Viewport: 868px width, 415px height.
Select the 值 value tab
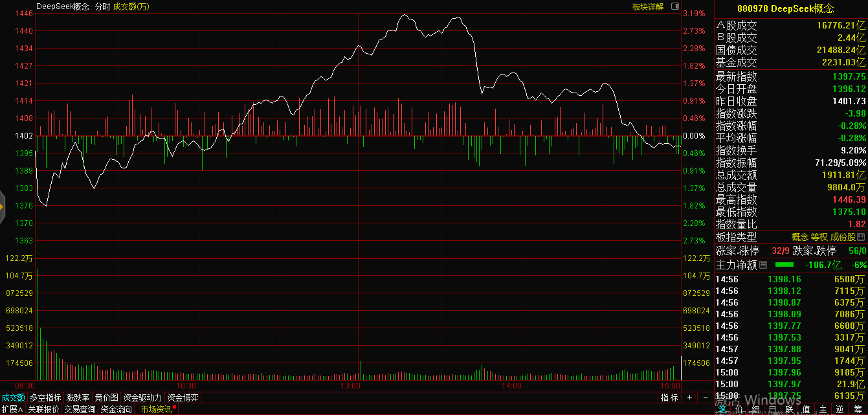807,409
